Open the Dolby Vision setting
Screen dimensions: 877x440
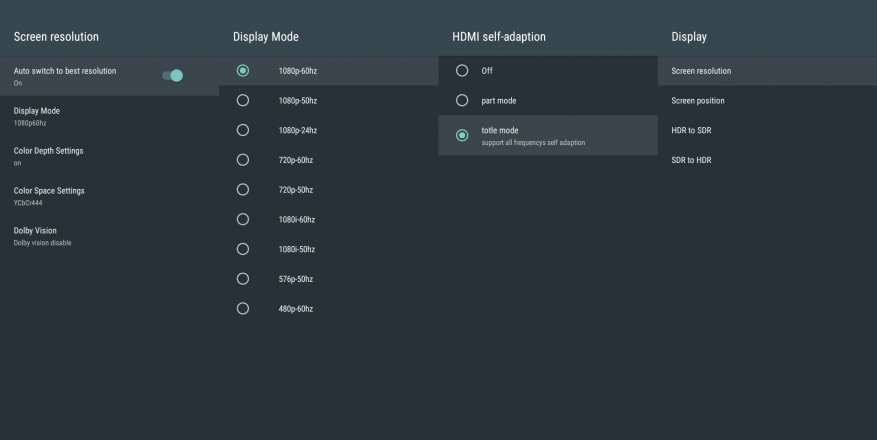tap(35, 235)
